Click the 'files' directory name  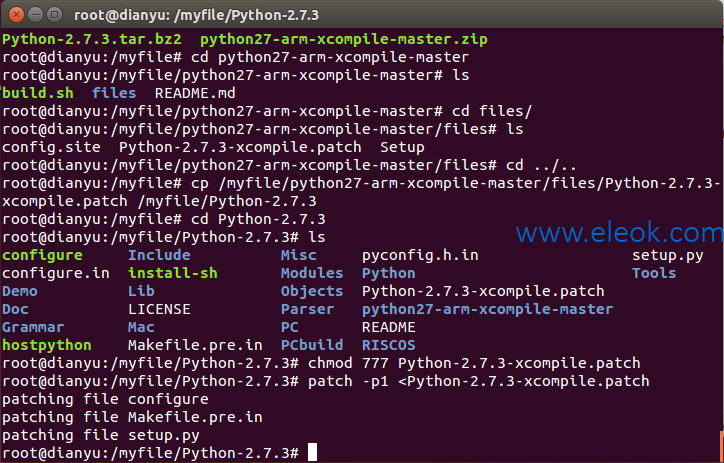point(114,93)
